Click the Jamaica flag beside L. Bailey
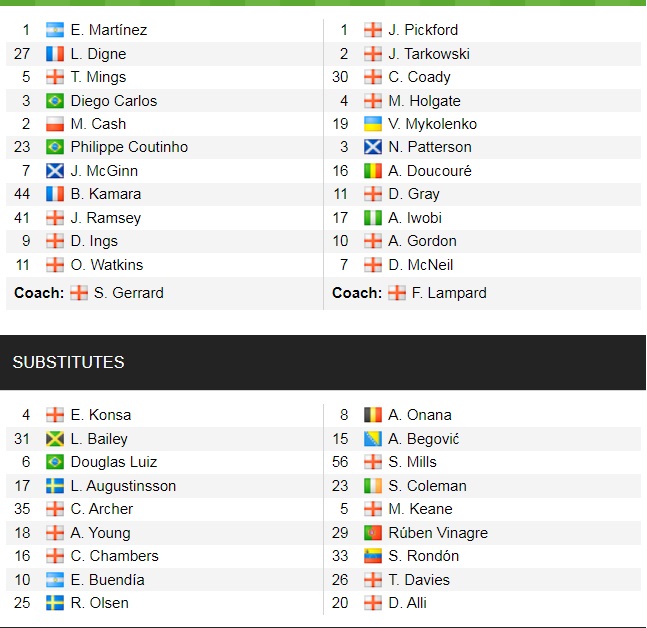Viewport: 647px width, 628px height. [x=55, y=439]
